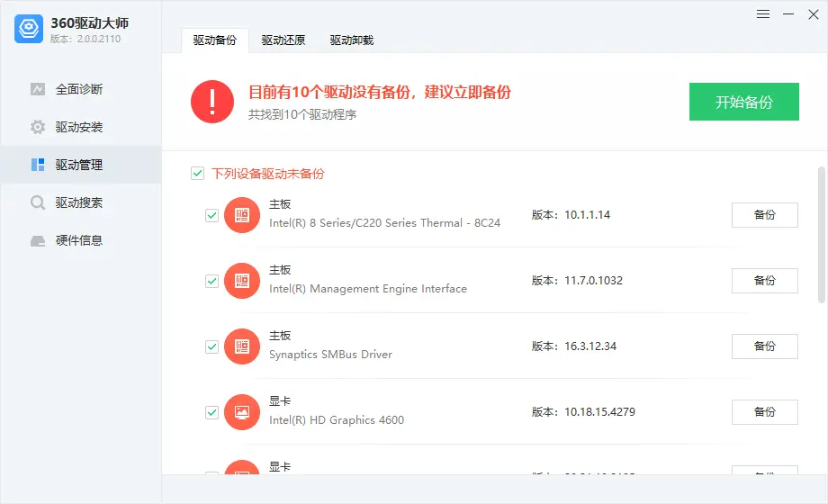Click 备份 button for Synaptics SMBus Driver
Image resolution: width=828 pixels, height=504 pixels.
tap(764, 346)
